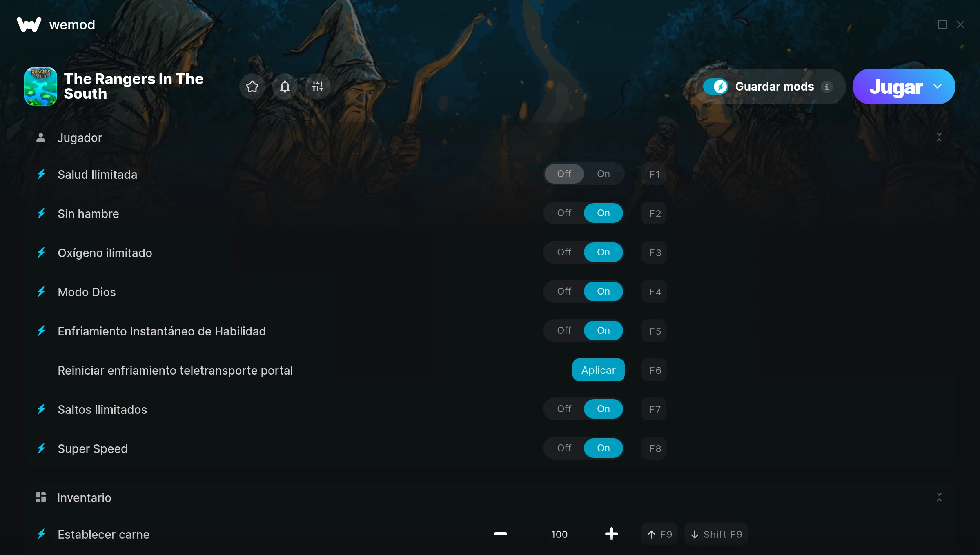Turn off Sin hambre
The width and height of the screenshot is (980, 555).
[564, 213]
